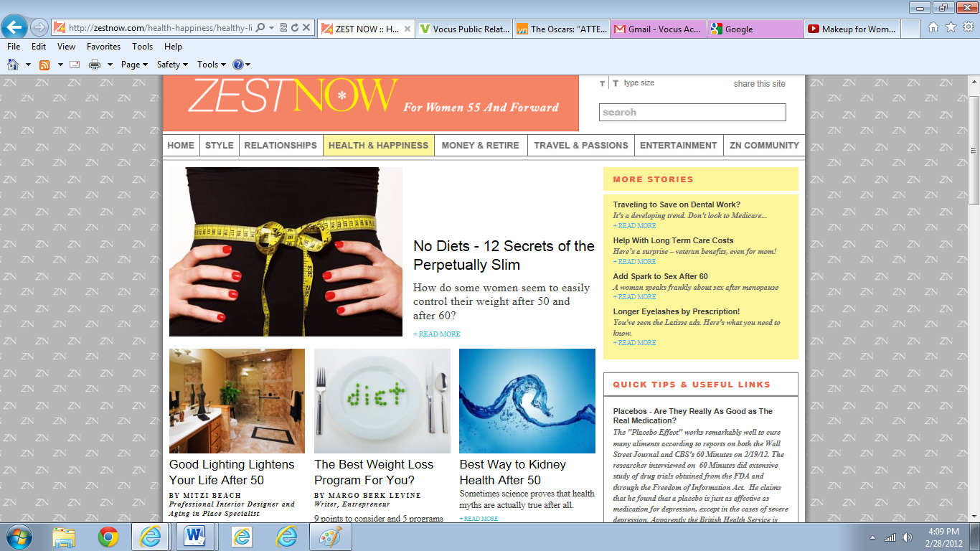Click the browser Forward arrow button
This screenshot has height=551, width=980.
click(x=39, y=28)
